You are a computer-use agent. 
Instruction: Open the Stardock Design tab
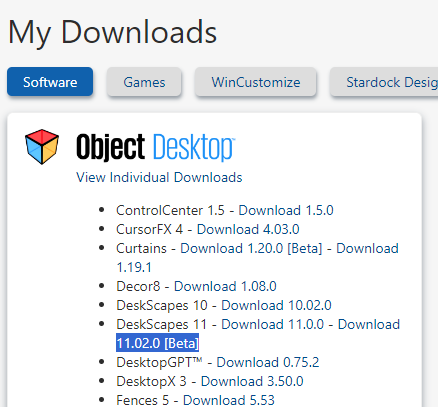[x=384, y=82]
